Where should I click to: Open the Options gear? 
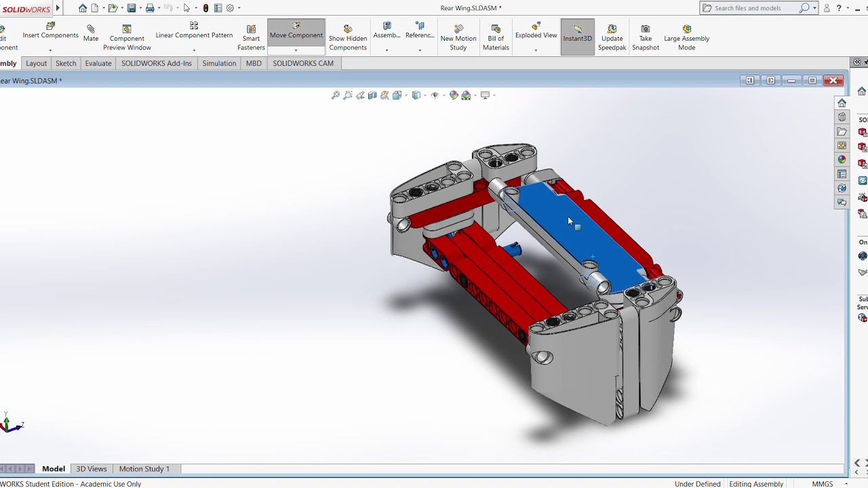(230, 8)
